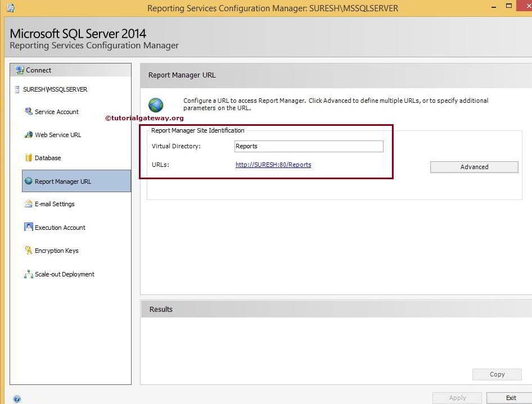Image resolution: width=532 pixels, height=404 pixels.
Task: Select the Report Manager URL globe icon
Action: tap(28, 181)
